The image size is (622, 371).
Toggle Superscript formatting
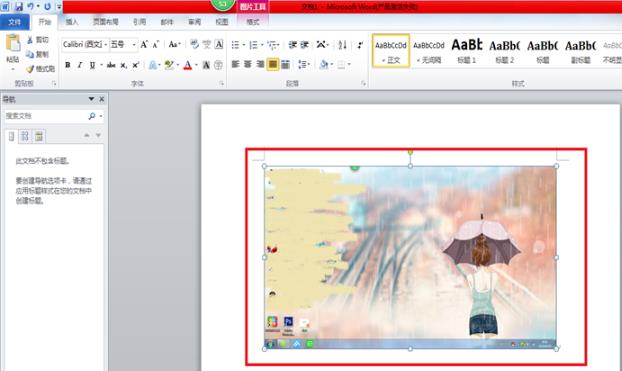tap(136, 65)
